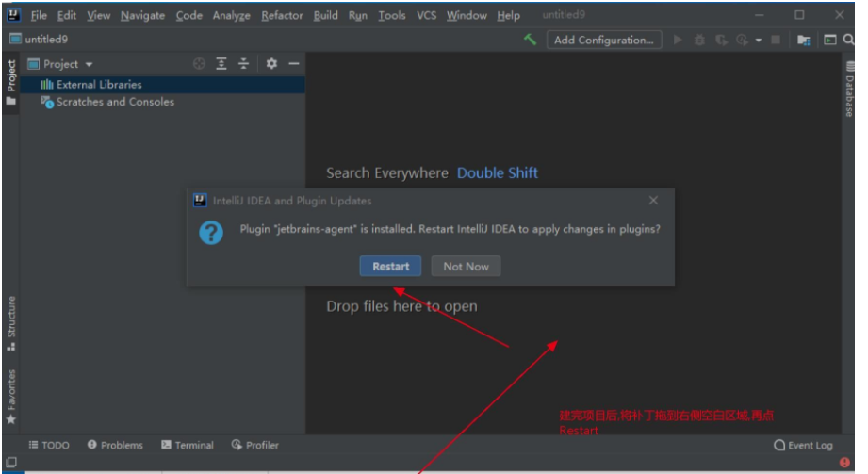The width and height of the screenshot is (868, 474).
Task: Open the Problems tool window tab
Action: pyautogui.click(x=115, y=445)
